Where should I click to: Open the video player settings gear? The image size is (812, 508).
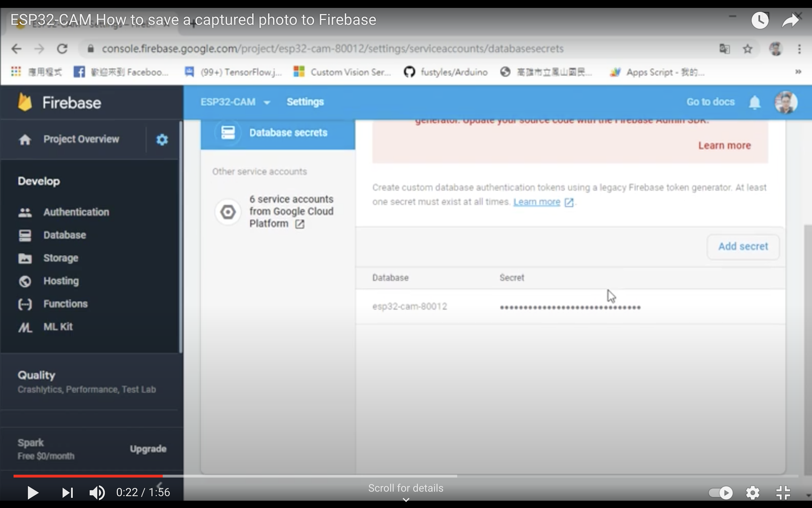point(753,493)
